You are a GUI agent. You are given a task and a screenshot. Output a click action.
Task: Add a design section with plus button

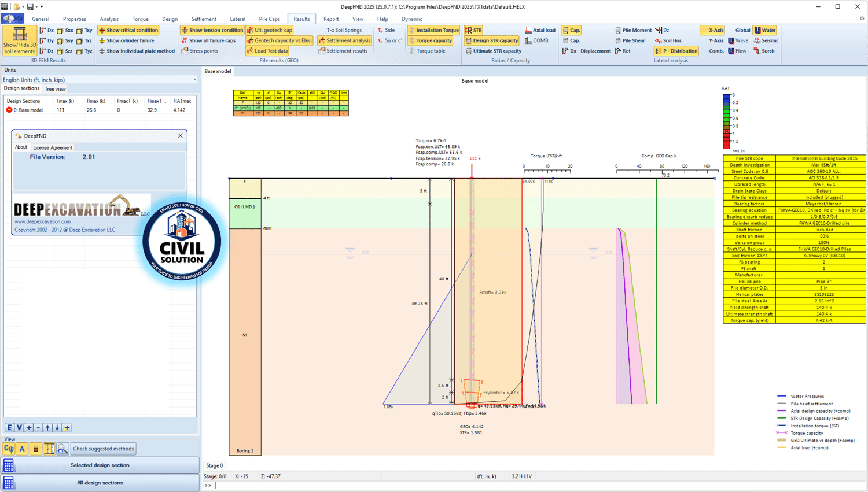(x=28, y=428)
